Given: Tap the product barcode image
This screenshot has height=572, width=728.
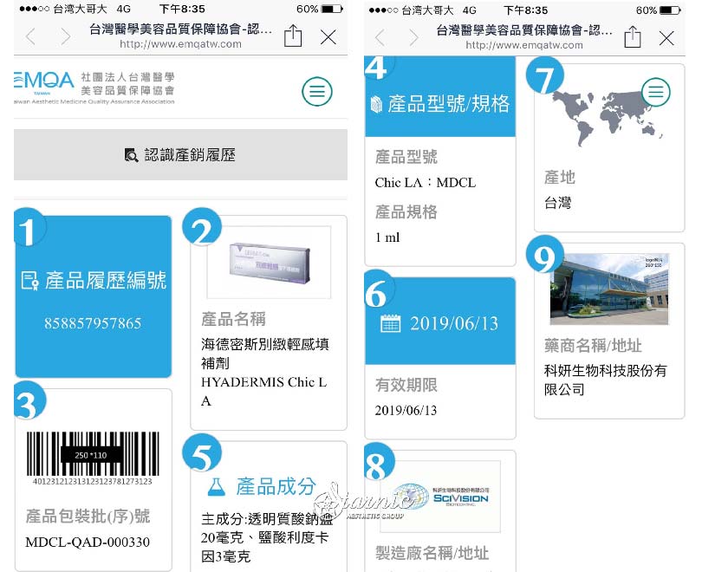Looking at the screenshot, I should click(93, 458).
